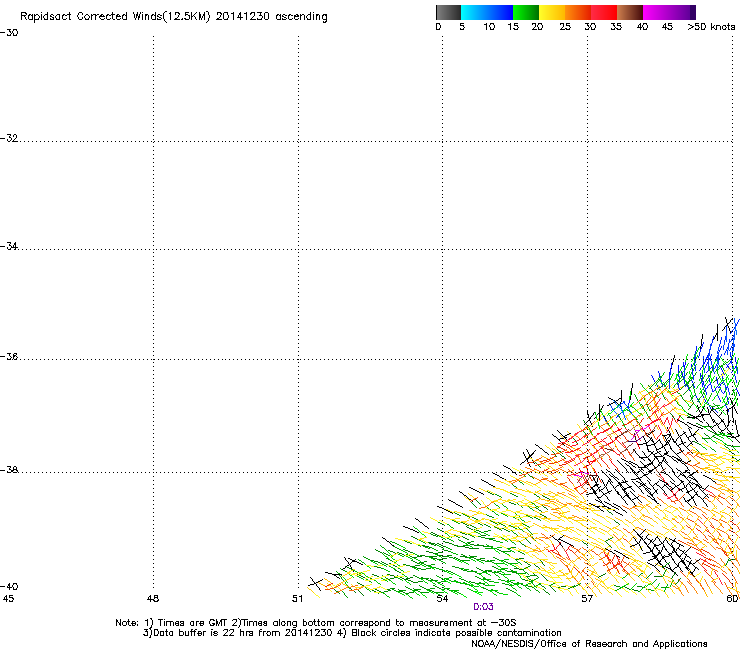Click the legend tick label '10'
The height and width of the screenshot is (650, 740).
pyautogui.click(x=489, y=27)
